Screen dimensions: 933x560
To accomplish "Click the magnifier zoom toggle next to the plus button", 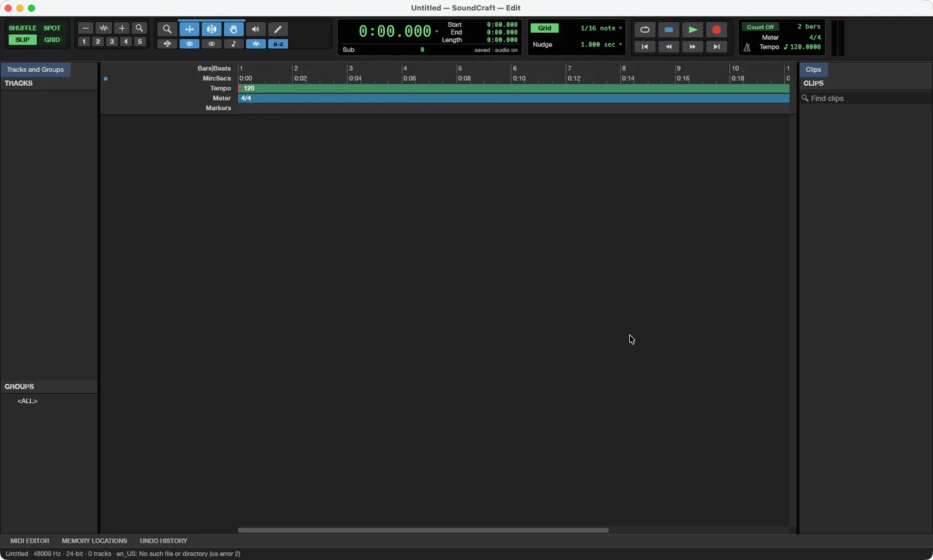I will click(x=140, y=28).
